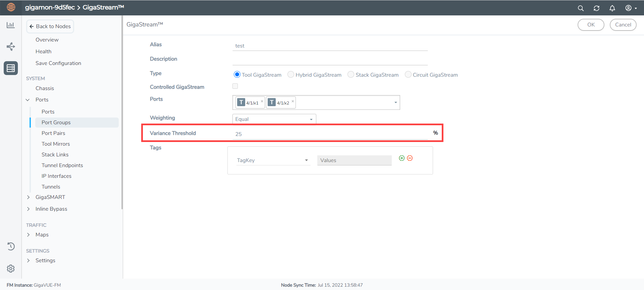Click the refresh icon in header
Screen dimensions: 644x290
coord(596,8)
